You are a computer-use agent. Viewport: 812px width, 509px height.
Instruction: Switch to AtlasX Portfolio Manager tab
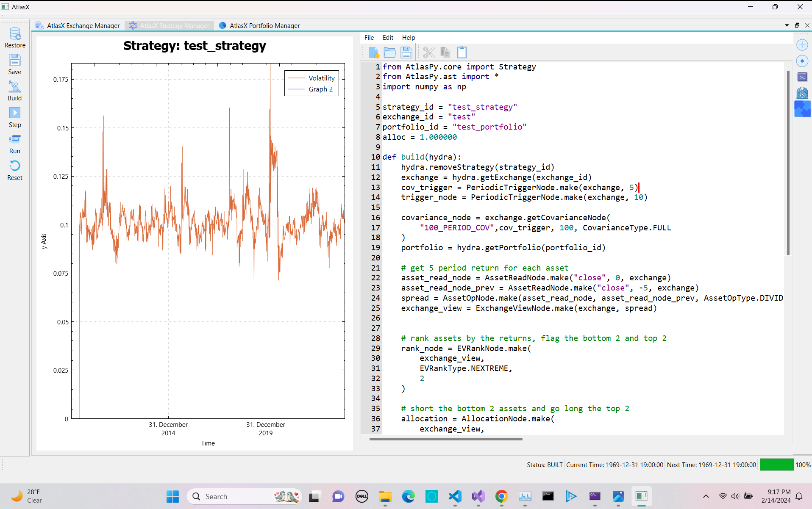tap(259, 25)
